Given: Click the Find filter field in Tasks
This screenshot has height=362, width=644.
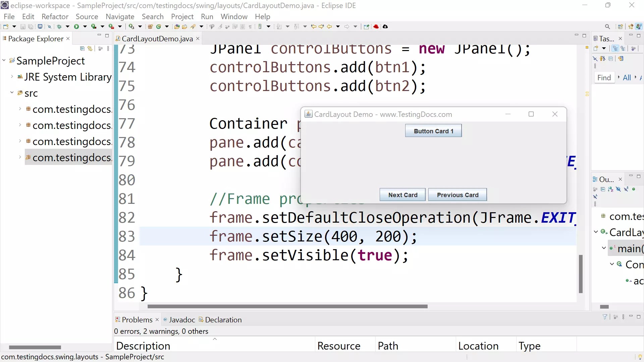Looking at the screenshot, I should coord(605,78).
